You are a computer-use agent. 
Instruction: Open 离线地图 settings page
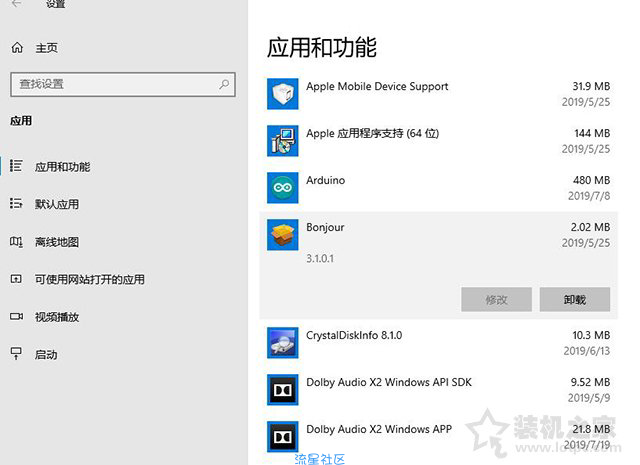[57, 242]
